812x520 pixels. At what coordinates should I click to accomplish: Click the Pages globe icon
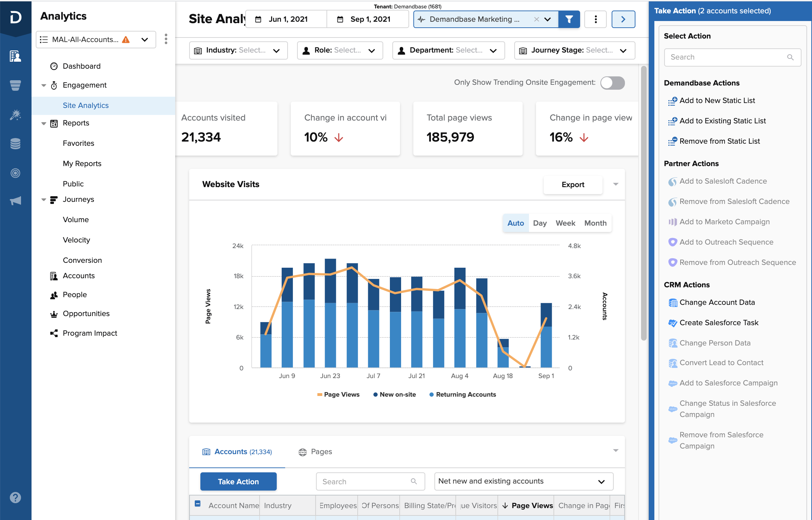[303, 452]
